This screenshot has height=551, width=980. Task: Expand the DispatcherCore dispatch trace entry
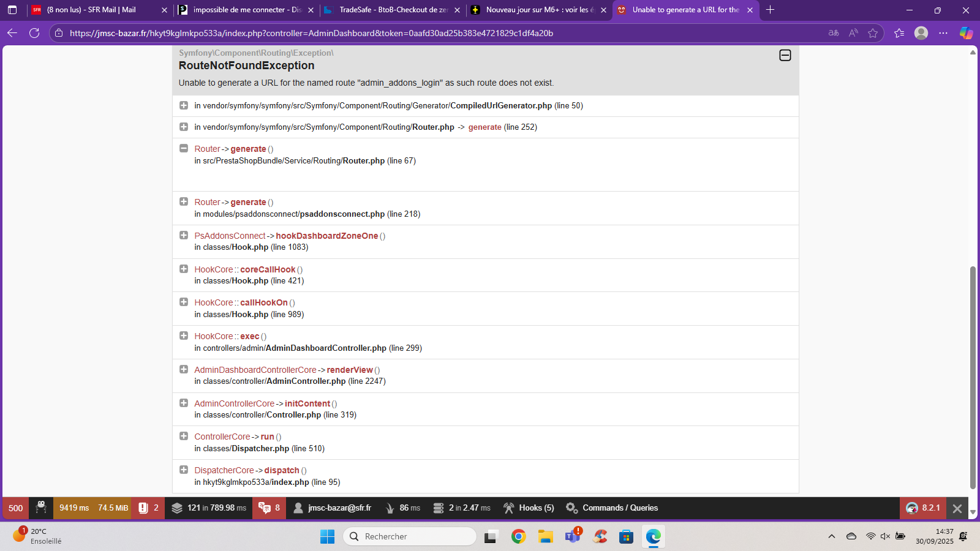pyautogui.click(x=184, y=470)
